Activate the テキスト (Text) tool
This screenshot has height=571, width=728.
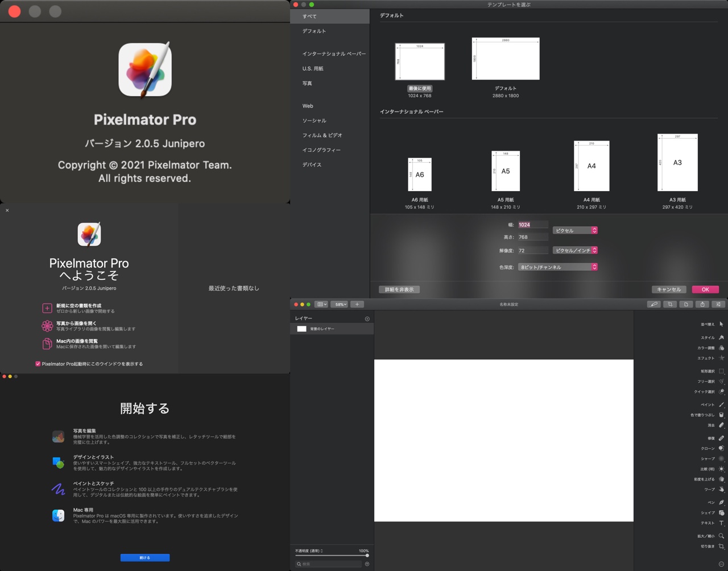721,523
